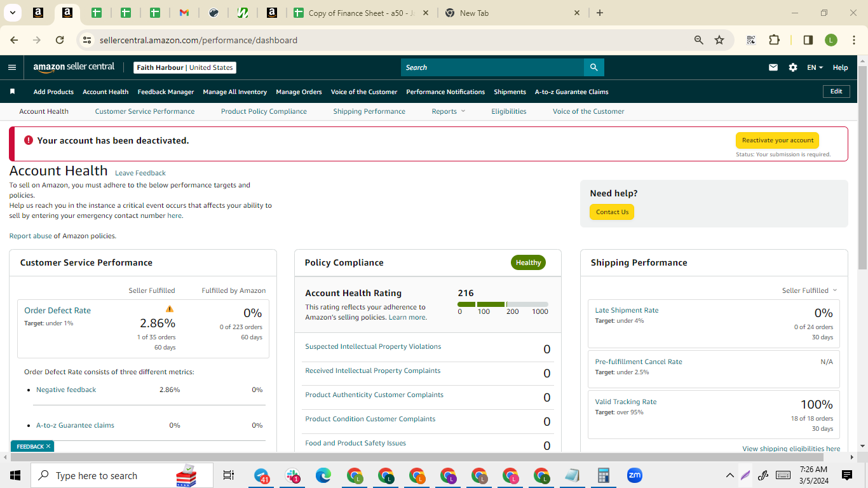The height and width of the screenshot is (488, 868).
Task: Open the Eligibilities tab
Action: click(x=509, y=111)
